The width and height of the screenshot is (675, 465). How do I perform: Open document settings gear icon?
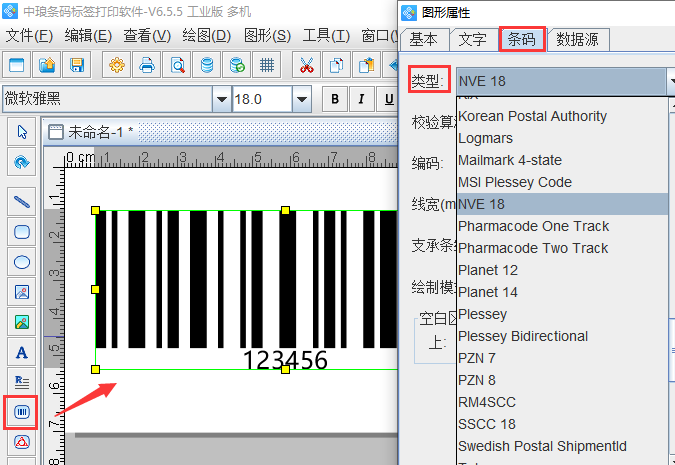(x=117, y=65)
